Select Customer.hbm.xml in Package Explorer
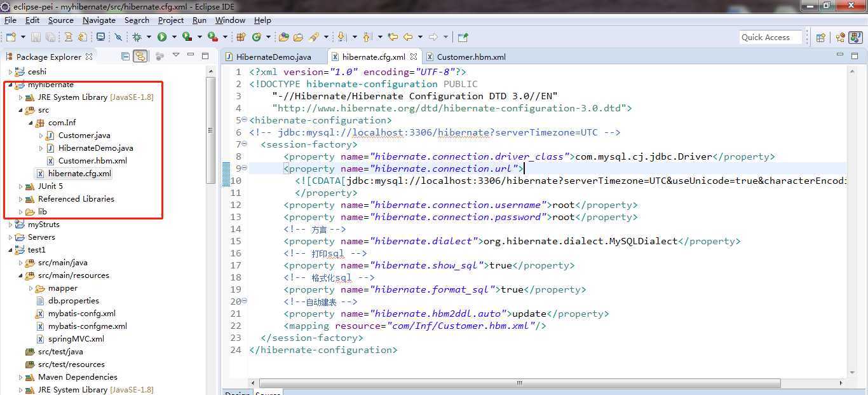This screenshot has width=868, height=395. point(92,161)
